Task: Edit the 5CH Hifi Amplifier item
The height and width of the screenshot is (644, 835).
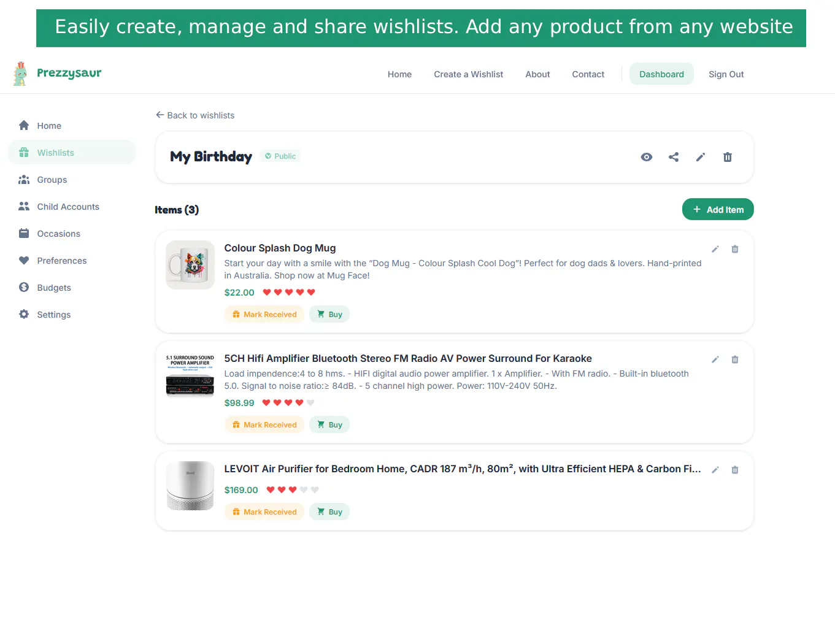Action: tap(715, 359)
